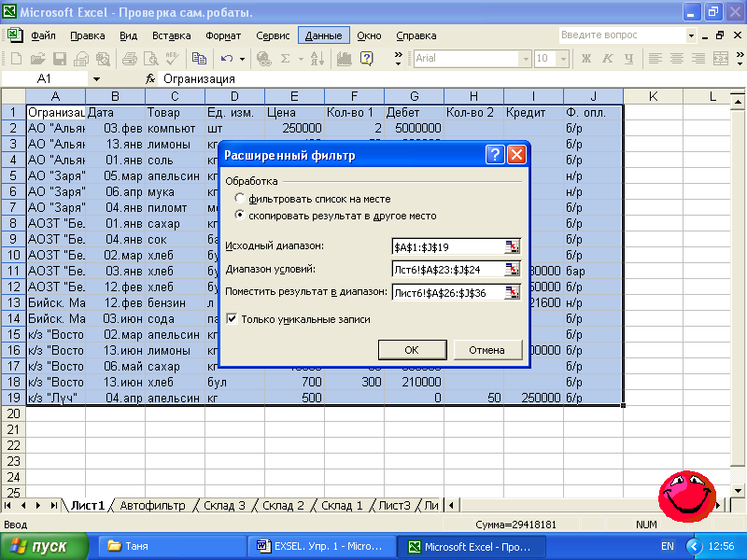Viewport: 747px width, 560px height.
Task: Open the Вставка menu
Action: click(172, 35)
